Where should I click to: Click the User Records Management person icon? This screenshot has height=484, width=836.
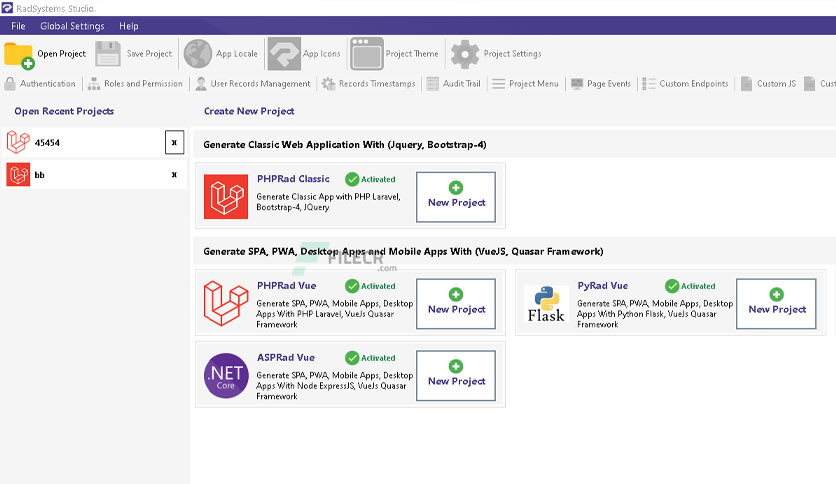coord(201,84)
